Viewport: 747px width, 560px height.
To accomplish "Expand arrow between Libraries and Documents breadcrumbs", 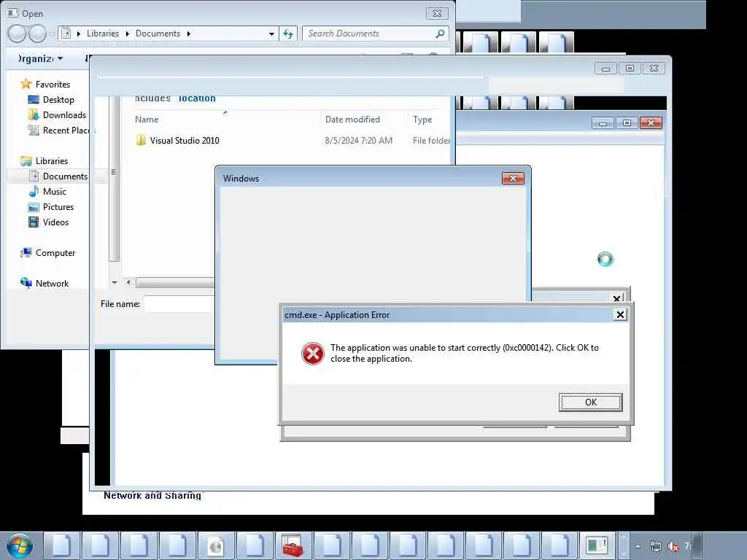I will click(127, 34).
